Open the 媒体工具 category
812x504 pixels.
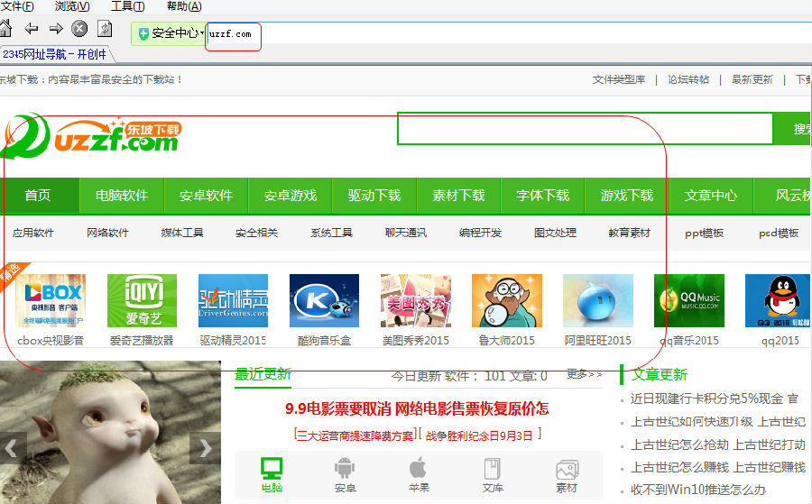[x=182, y=233]
